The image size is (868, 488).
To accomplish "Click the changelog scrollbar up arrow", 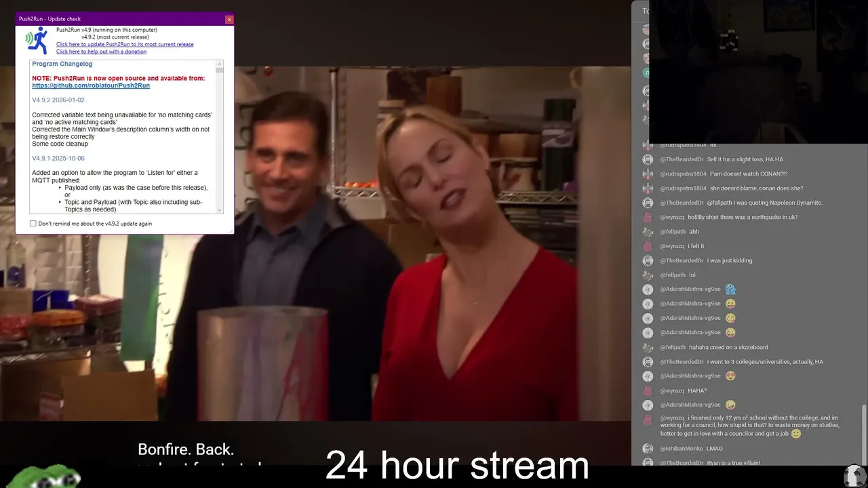I will click(220, 63).
